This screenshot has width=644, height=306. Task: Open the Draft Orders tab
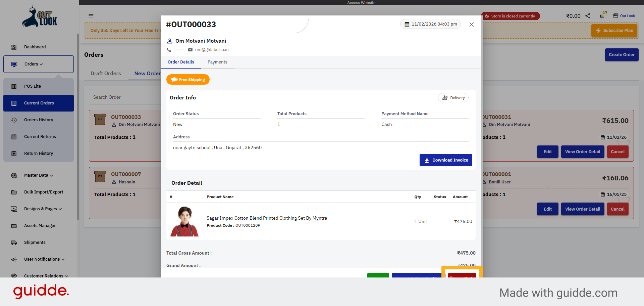coord(106,74)
